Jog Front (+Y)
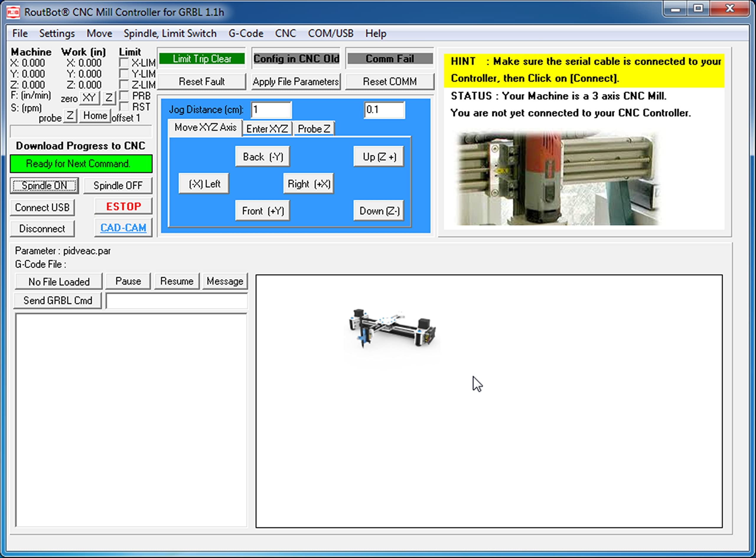The width and height of the screenshot is (756, 558). tap(263, 211)
